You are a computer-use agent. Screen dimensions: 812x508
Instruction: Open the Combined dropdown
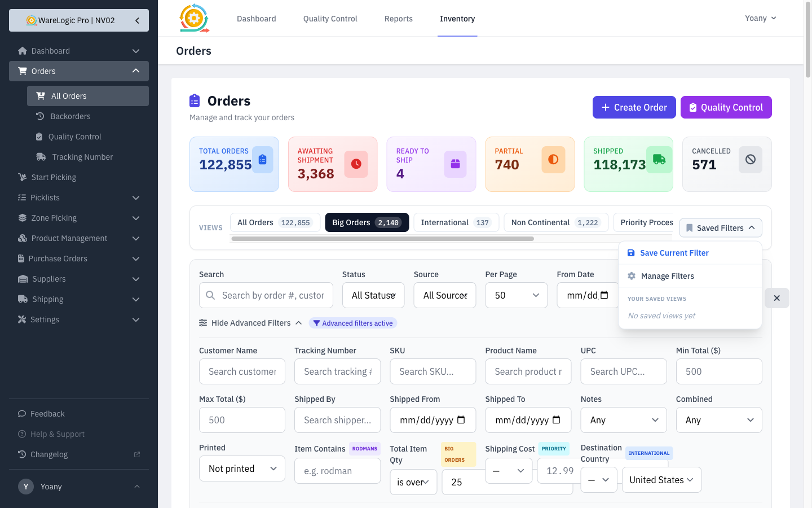[x=719, y=420]
